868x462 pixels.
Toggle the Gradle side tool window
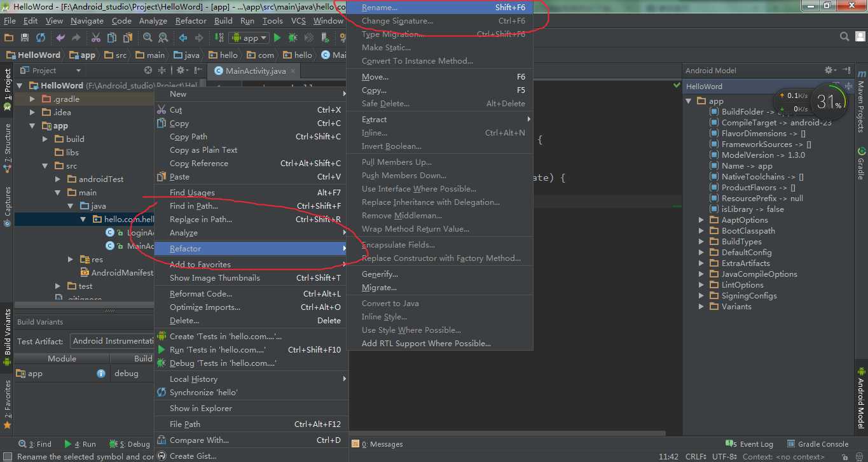click(861, 164)
